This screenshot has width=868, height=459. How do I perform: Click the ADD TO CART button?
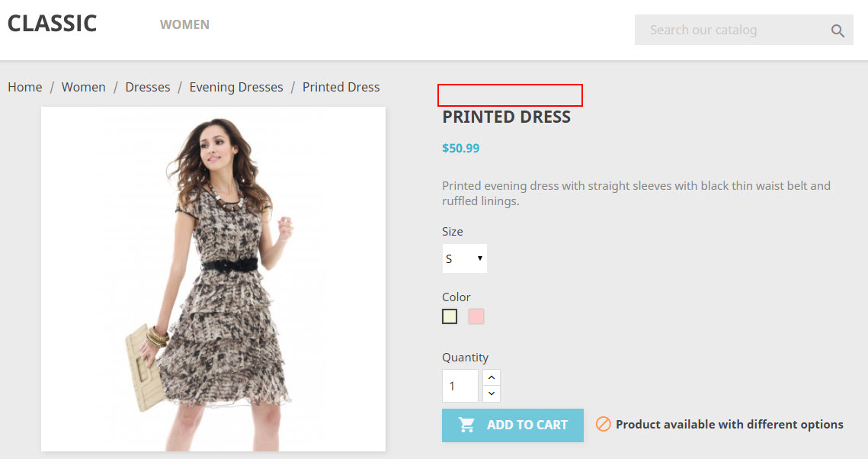pyautogui.click(x=513, y=425)
